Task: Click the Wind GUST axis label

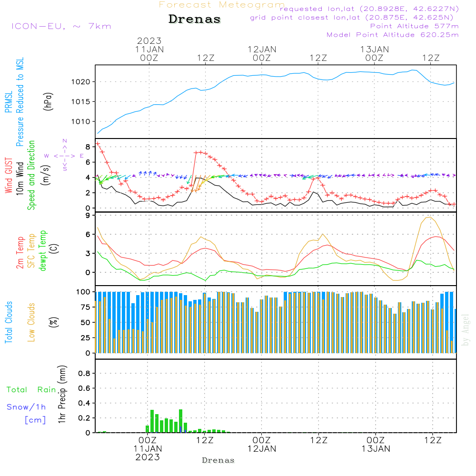Action: click(9, 175)
